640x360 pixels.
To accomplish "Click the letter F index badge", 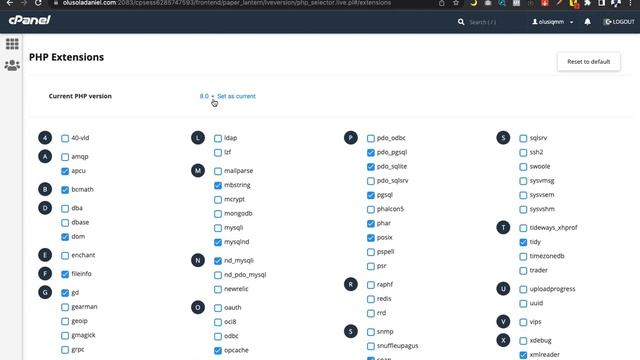I will (45, 273).
